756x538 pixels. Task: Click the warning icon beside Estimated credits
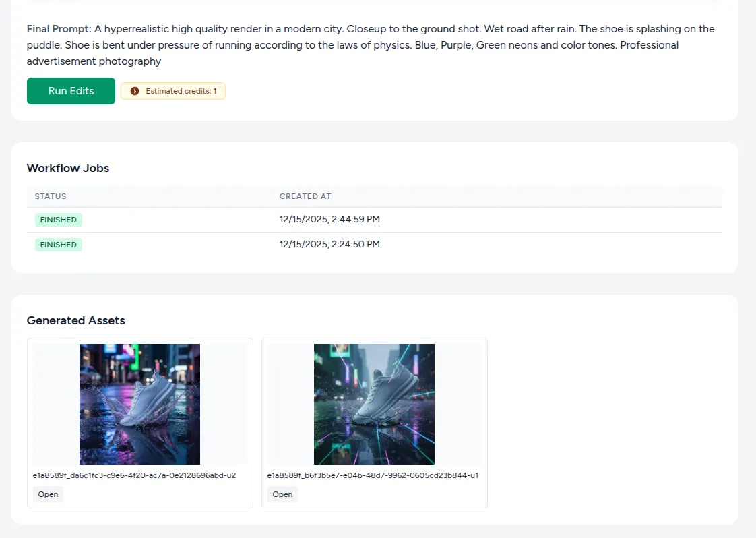(x=135, y=91)
